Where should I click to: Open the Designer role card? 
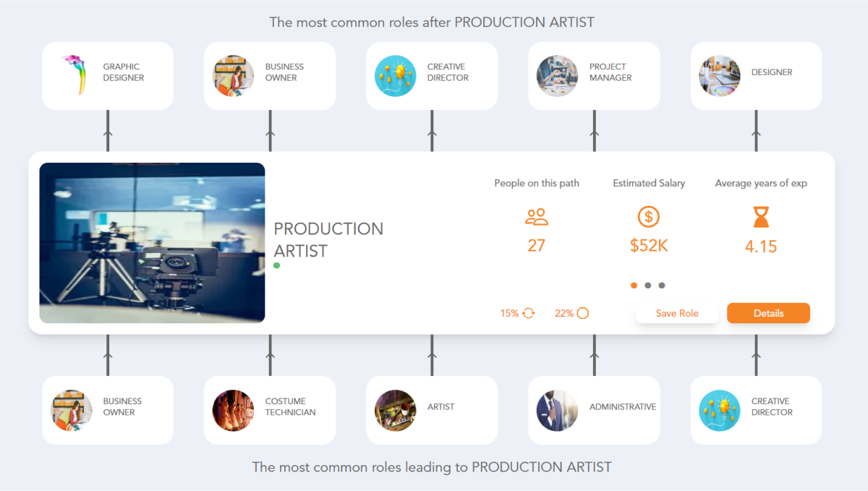pyautogui.click(x=755, y=75)
